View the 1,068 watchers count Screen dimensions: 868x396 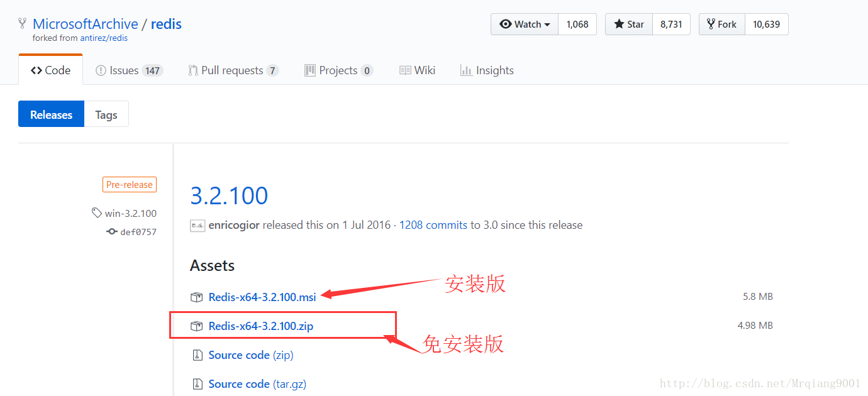pos(577,25)
